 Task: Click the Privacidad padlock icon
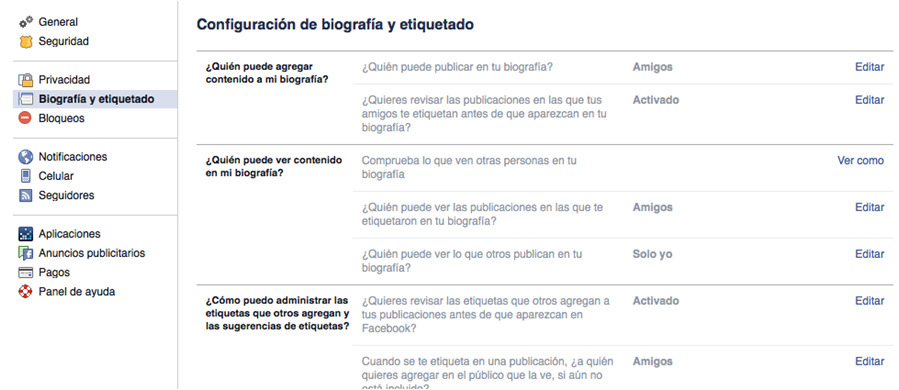coord(26,80)
